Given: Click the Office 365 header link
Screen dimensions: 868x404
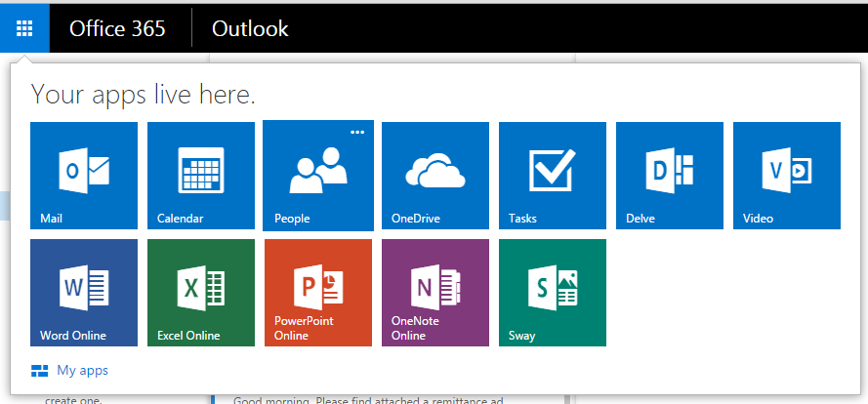Looking at the screenshot, I should click(x=117, y=28).
